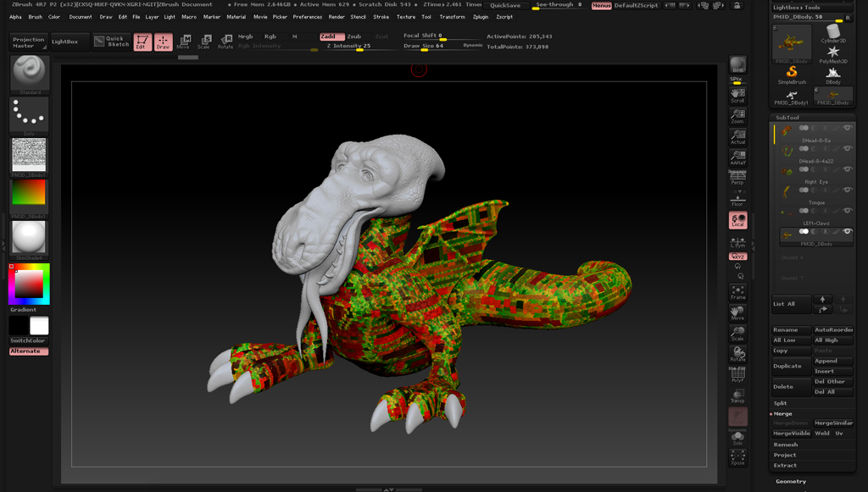Toggle Persp perspective view

(x=738, y=178)
